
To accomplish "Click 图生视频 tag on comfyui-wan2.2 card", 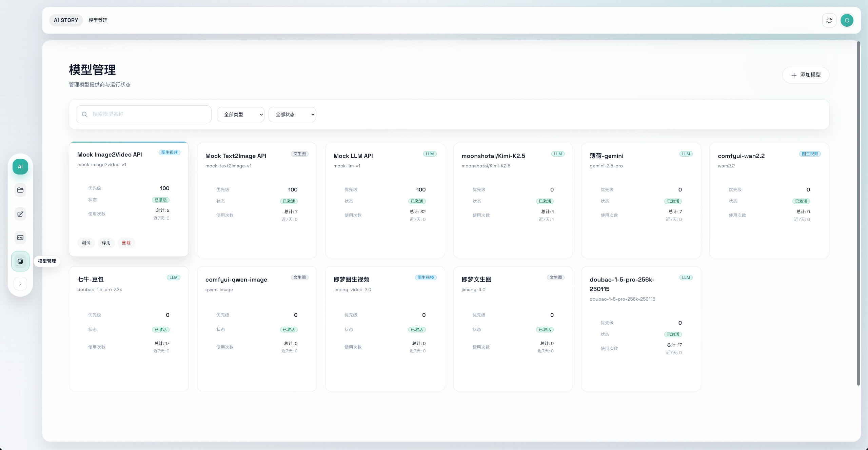I will tap(810, 154).
